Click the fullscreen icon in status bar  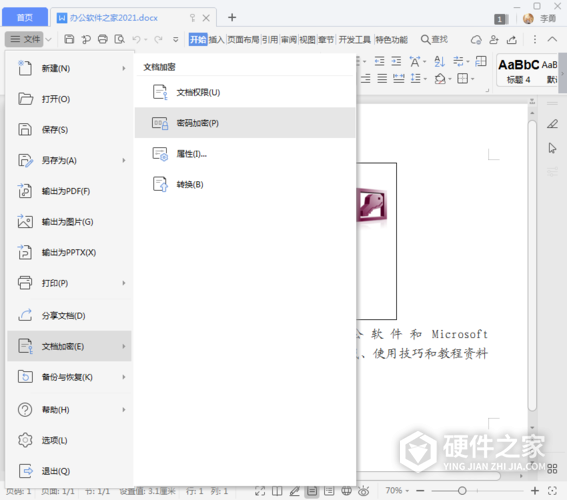(260, 491)
